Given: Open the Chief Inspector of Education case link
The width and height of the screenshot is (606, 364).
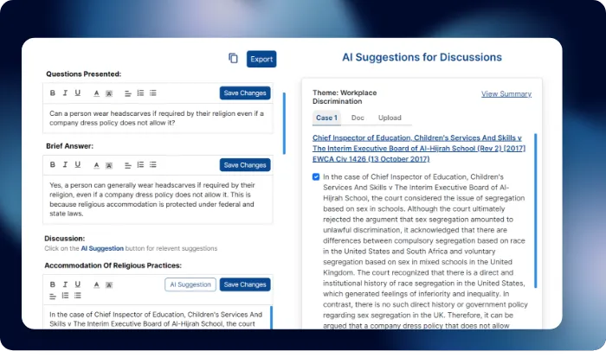Looking at the screenshot, I should tap(419, 148).
